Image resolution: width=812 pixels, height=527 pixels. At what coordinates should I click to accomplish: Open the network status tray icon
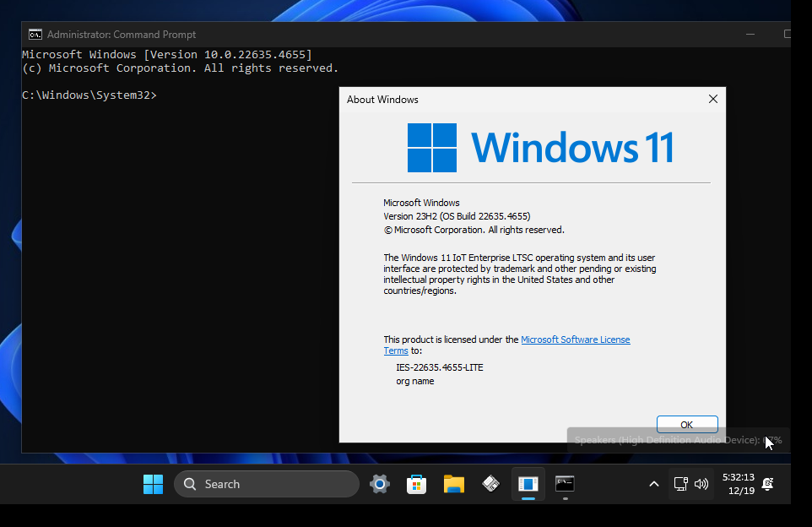pyautogui.click(x=680, y=484)
